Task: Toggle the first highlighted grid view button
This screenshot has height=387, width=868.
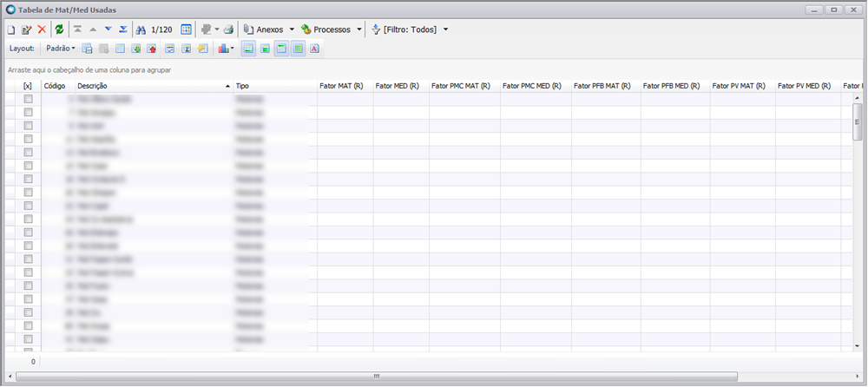Action: tap(249, 49)
